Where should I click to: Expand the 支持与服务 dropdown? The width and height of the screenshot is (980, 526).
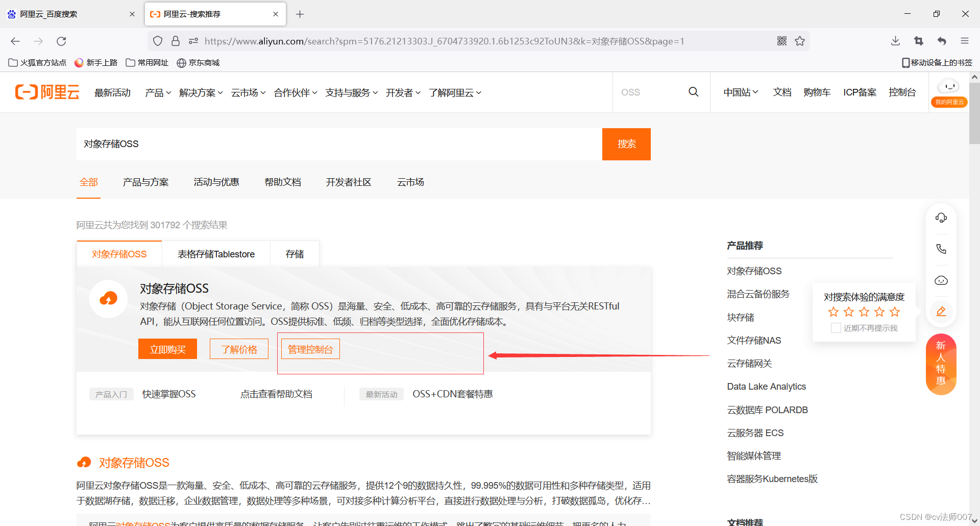coord(352,92)
